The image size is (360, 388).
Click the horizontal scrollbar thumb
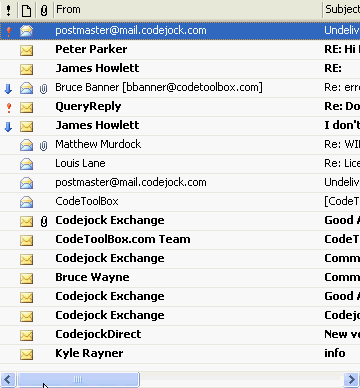click(78, 380)
